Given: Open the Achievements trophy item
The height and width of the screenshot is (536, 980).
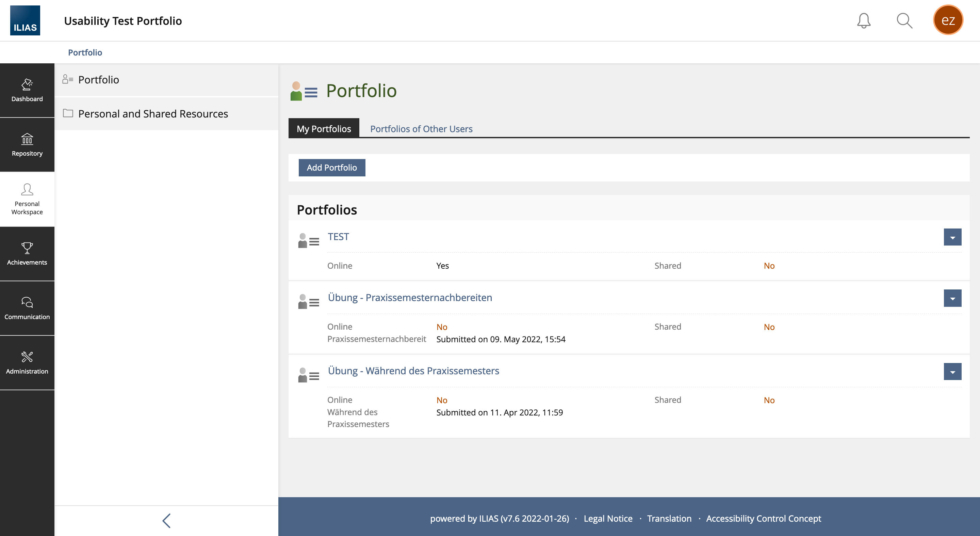Looking at the screenshot, I should (27, 254).
